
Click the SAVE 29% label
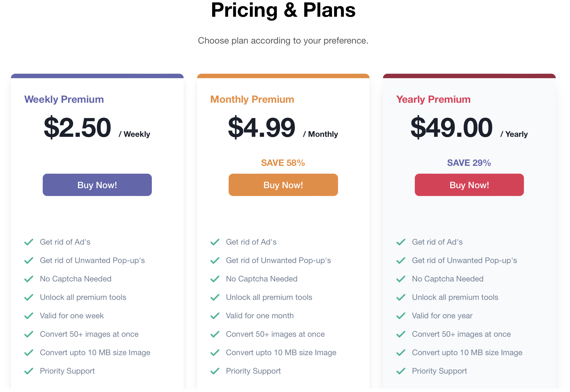coord(469,163)
